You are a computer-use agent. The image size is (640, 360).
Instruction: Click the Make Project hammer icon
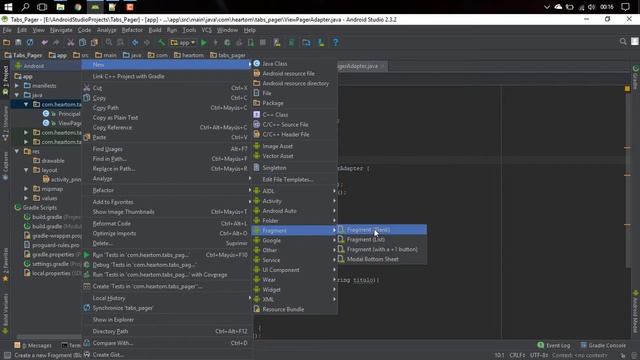pos(162,42)
